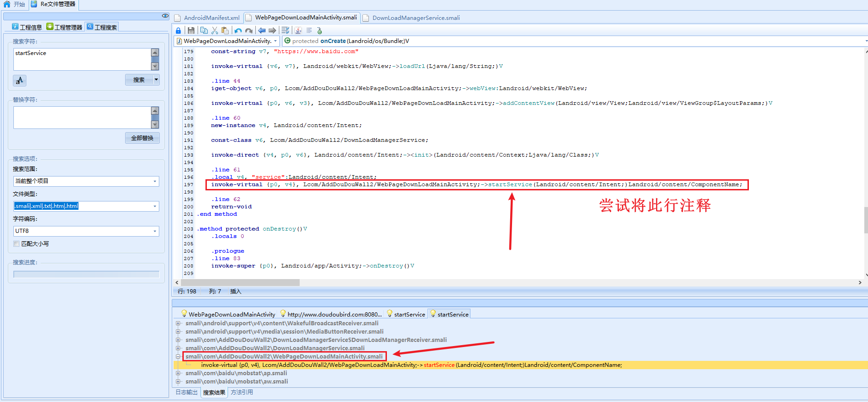Expand DownLoadManagerService.smali search result node
Image resolution: width=868 pixels, height=402 pixels.
click(x=178, y=348)
